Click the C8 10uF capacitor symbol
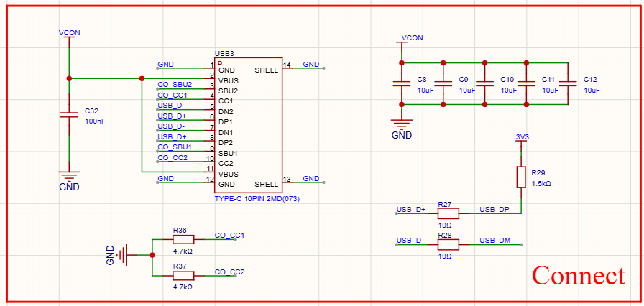Screen dimensions: 644x306 [x=402, y=83]
